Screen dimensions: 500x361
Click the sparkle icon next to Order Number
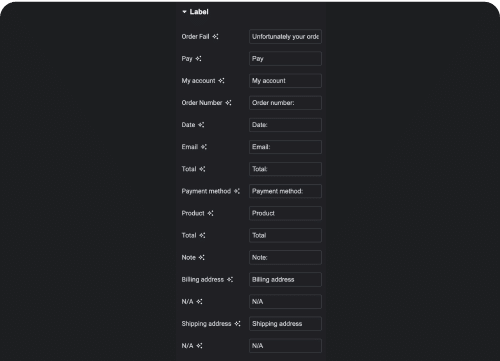(228, 103)
